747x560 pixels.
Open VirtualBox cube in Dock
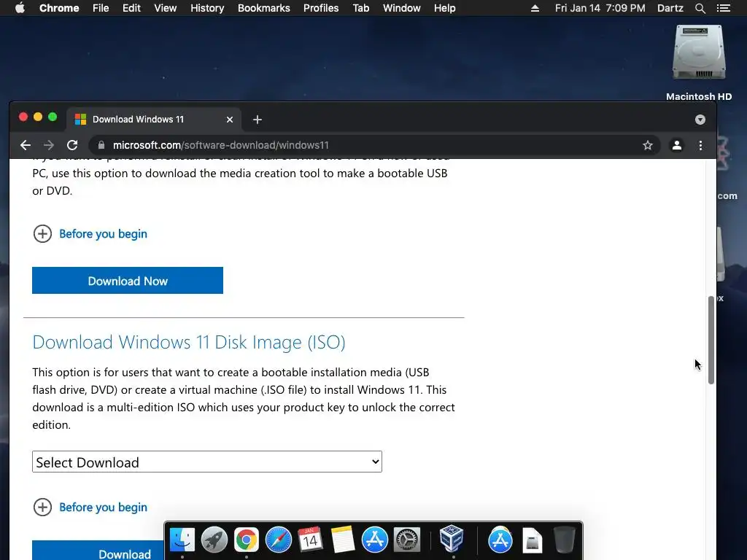(451, 539)
